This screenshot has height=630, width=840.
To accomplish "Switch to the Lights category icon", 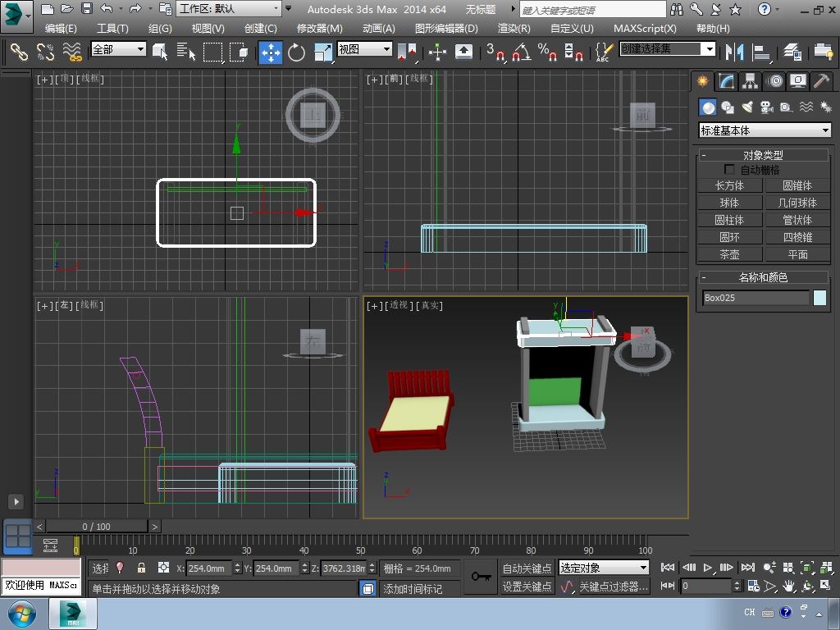I will pyautogui.click(x=747, y=107).
